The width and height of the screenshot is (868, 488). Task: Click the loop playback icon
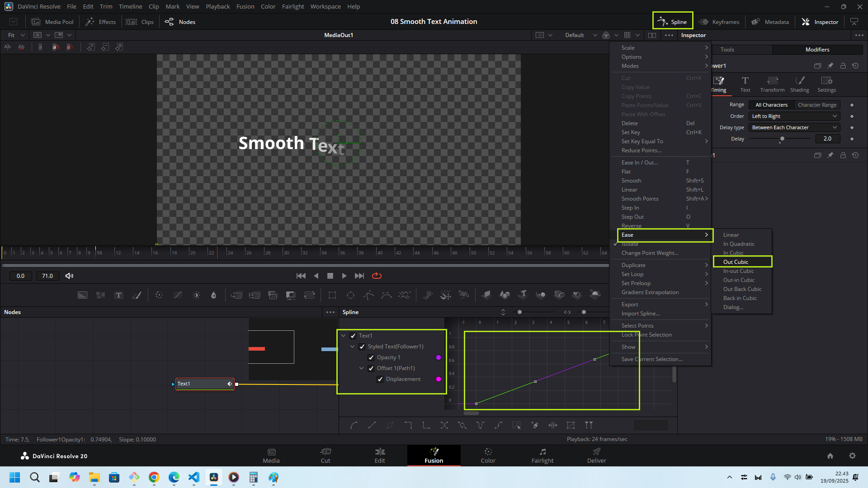pos(377,276)
